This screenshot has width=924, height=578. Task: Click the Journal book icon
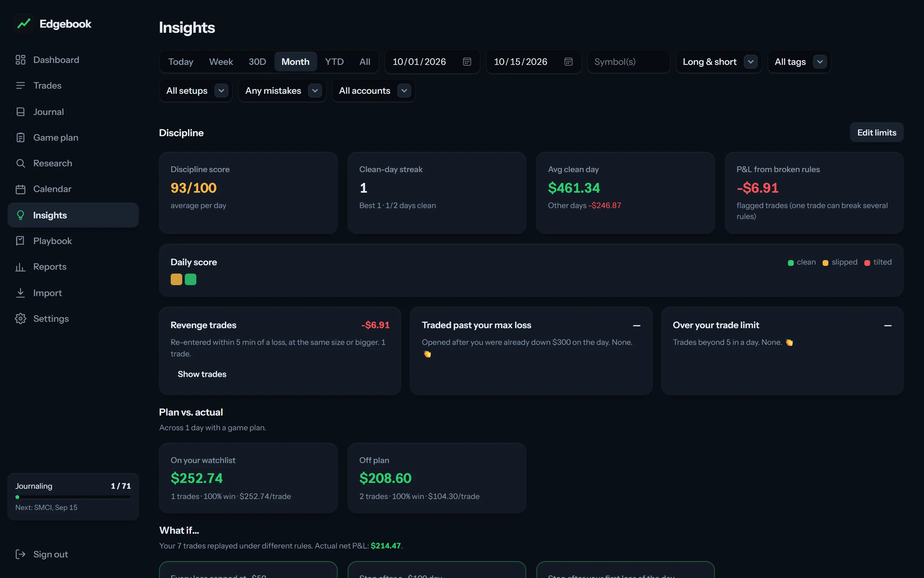click(20, 112)
